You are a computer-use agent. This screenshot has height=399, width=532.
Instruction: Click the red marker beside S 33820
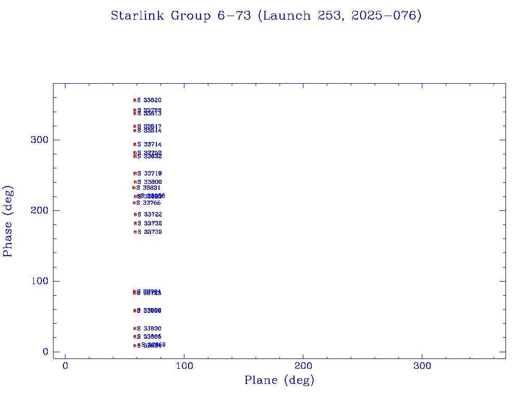[135, 100]
